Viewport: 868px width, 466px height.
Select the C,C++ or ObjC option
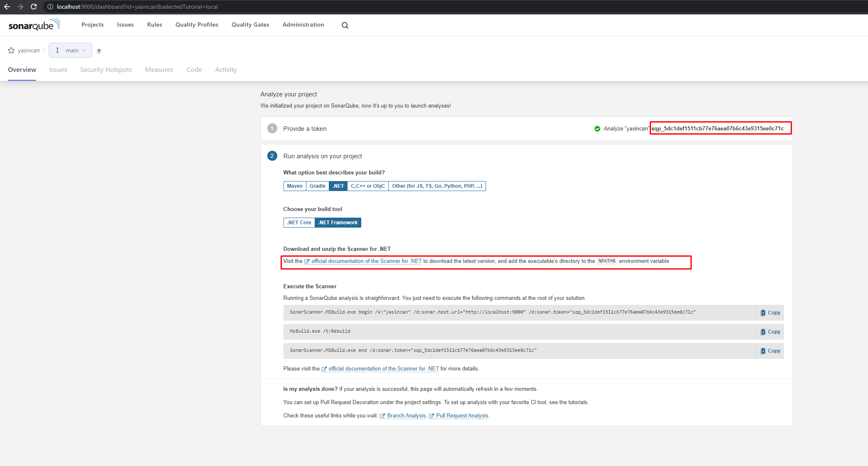click(x=368, y=186)
